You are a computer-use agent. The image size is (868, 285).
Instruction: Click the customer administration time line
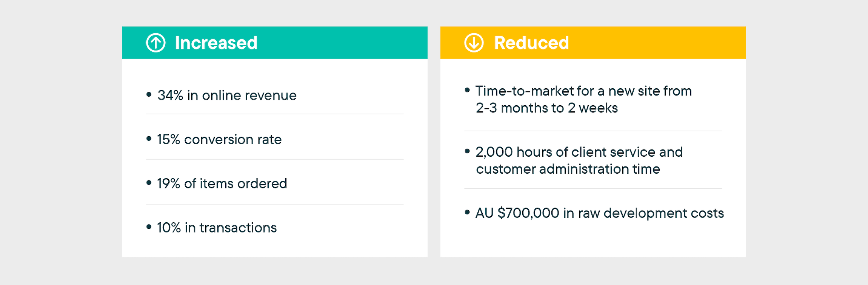click(x=568, y=169)
